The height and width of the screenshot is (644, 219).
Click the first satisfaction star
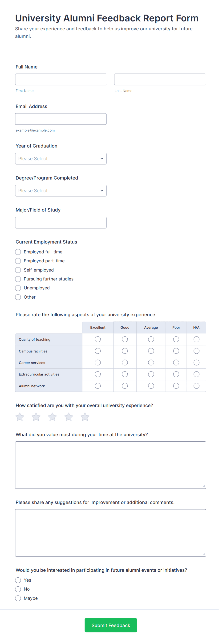point(20,417)
